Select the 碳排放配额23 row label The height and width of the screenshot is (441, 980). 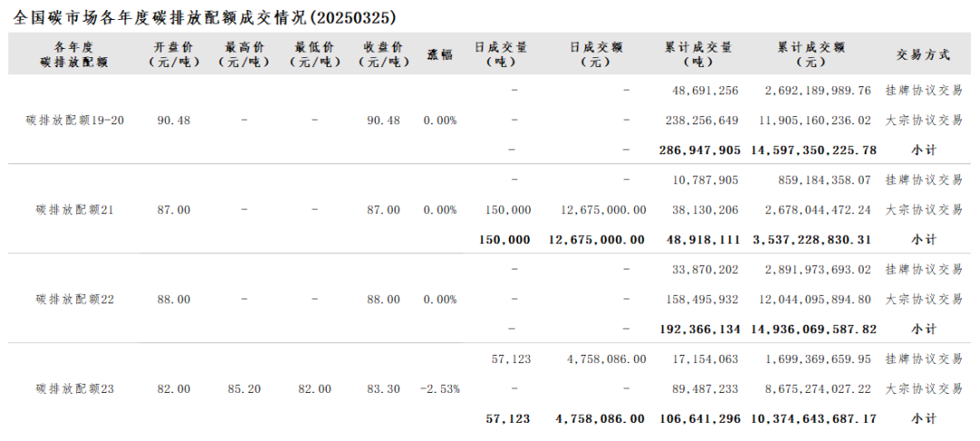[x=75, y=389]
